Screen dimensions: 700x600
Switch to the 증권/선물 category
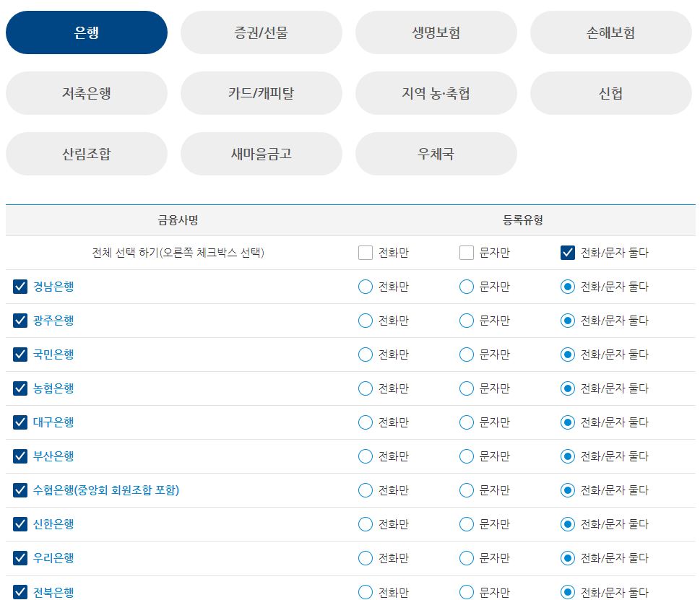click(262, 32)
